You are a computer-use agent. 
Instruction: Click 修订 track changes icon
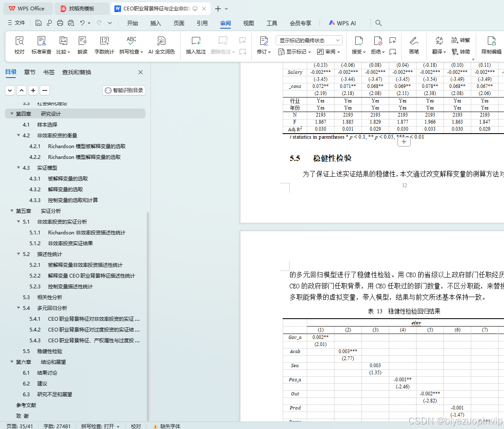[x=264, y=41]
